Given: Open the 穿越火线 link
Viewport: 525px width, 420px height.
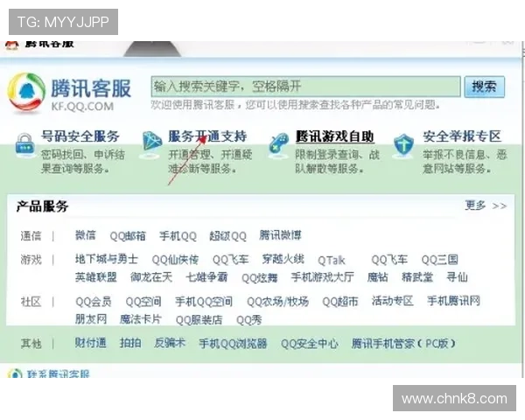Looking at the screenshot, I should (283, 259).
